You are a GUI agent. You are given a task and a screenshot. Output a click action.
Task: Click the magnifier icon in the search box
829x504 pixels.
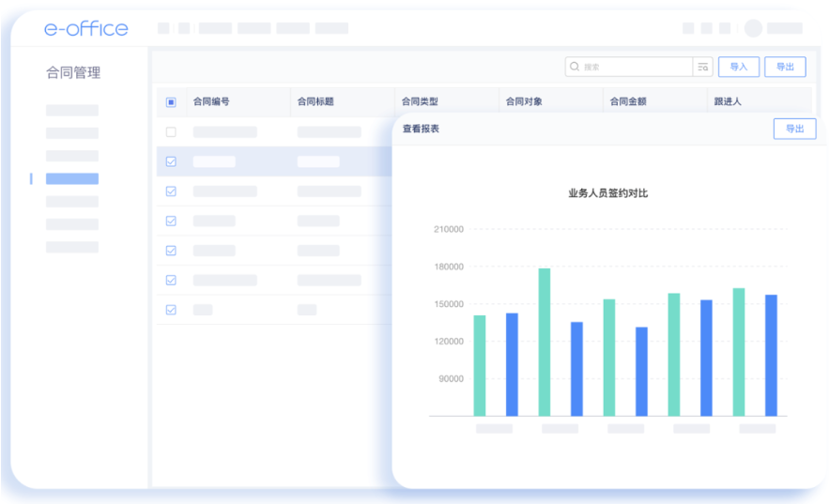click(575, 67)
